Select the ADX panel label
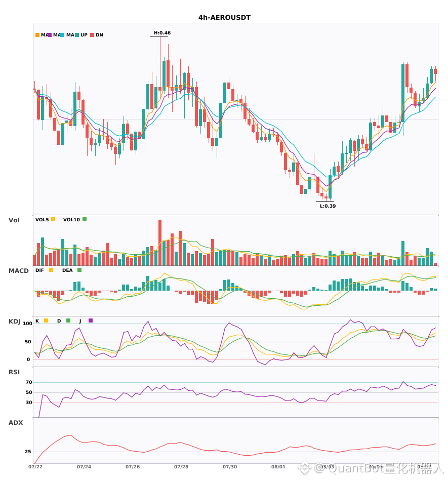This screenshot has width=448, height=481. [x=16, y=423]
